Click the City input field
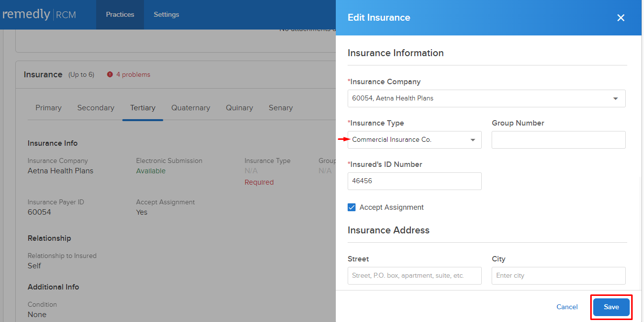Screen dimensions: 644x322 [x=559, y=276]
